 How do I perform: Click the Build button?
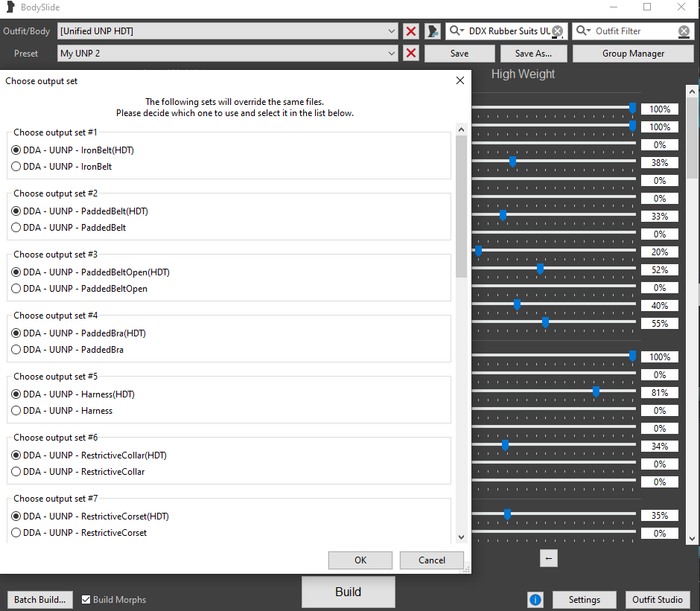349,592
